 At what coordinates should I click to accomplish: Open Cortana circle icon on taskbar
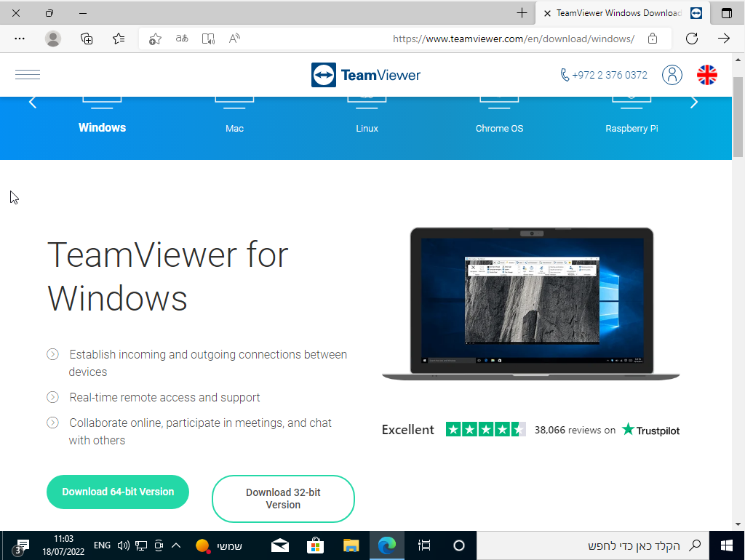458,545
